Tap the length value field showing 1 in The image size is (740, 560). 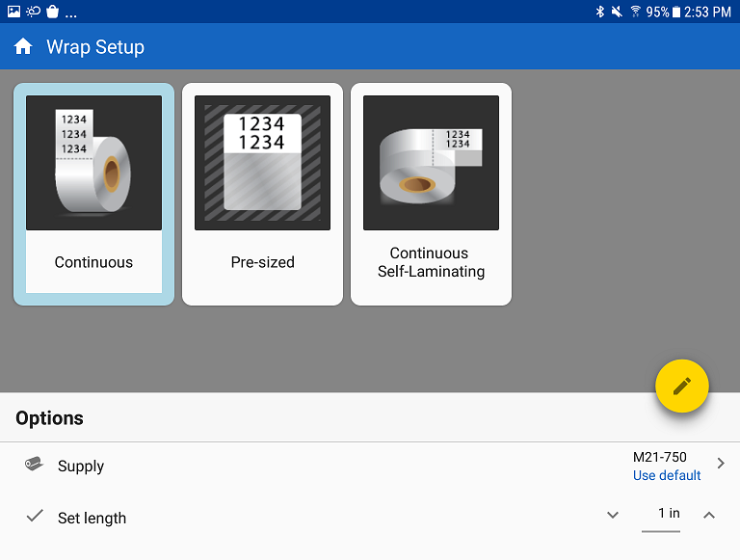[x=661, y=515]
